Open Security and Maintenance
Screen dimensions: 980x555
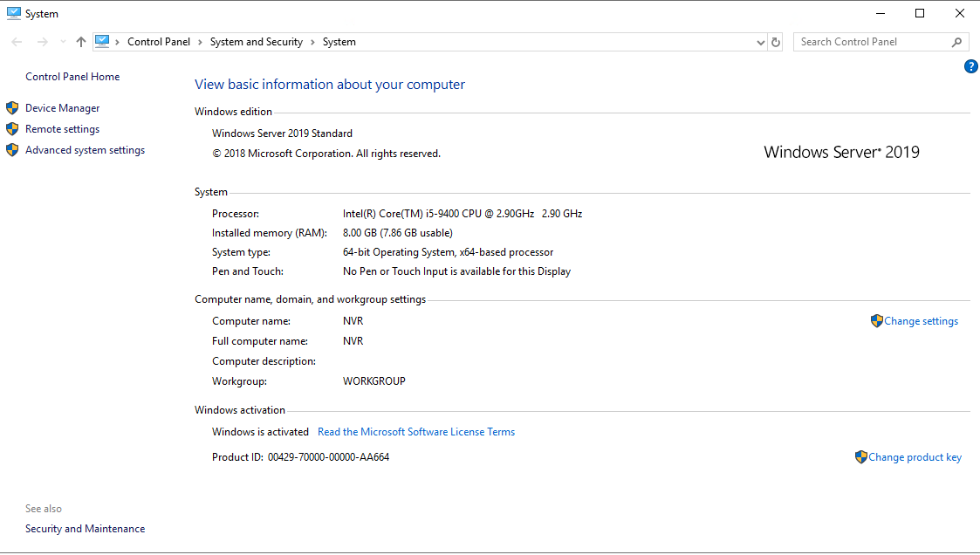tap(85, 529)
